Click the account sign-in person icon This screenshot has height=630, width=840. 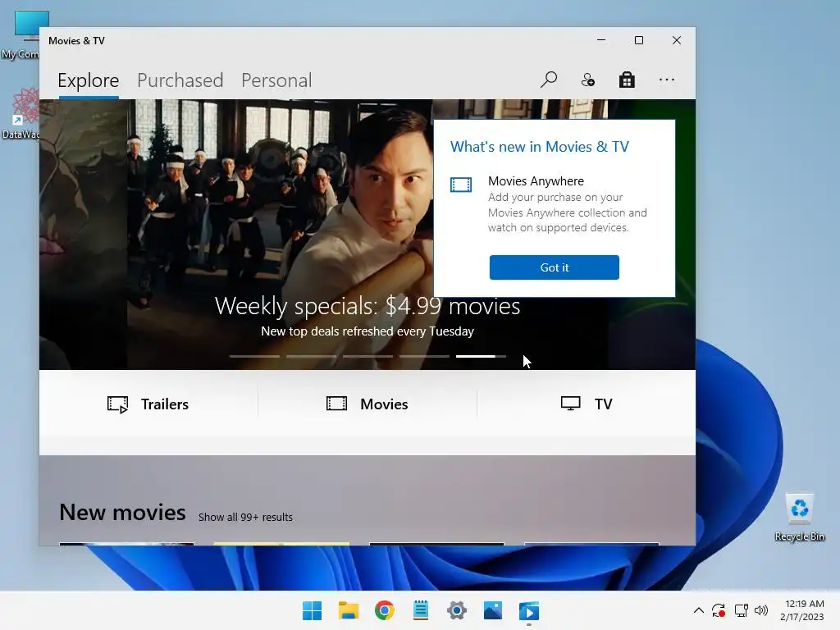pyautogui.click(x=587, y=80)
